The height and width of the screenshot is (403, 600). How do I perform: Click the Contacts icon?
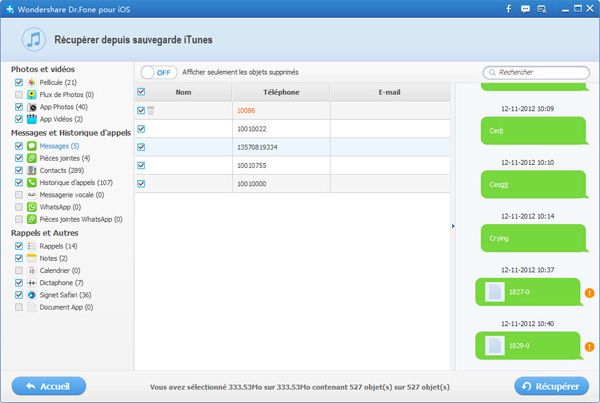[x=32, y=170]
